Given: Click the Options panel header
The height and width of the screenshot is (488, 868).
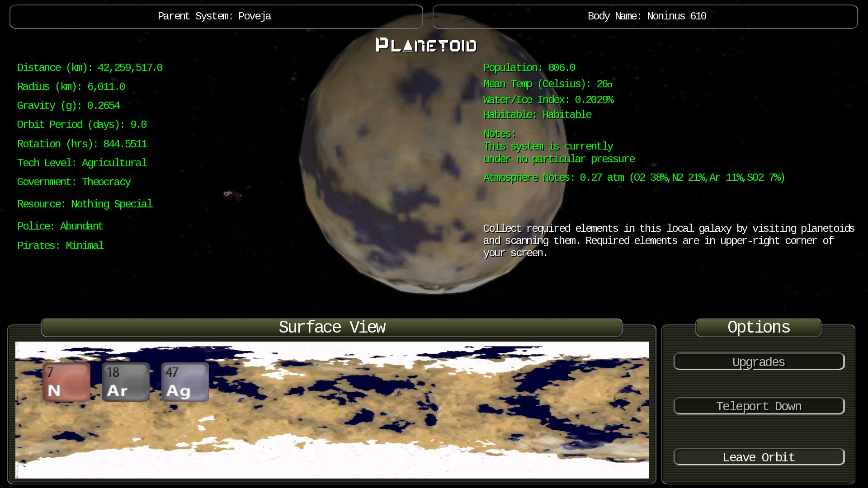Looking at the screenshot, I should (758, 327).
